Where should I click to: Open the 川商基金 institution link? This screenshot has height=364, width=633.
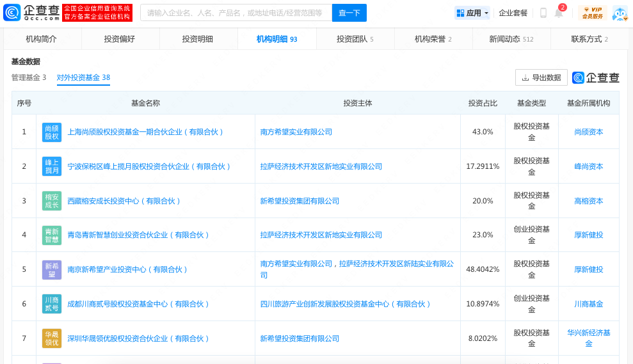coord(588,304)
